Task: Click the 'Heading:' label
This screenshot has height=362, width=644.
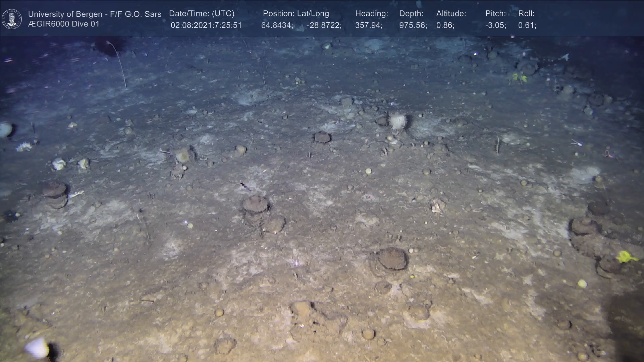Action: [371, 14]
